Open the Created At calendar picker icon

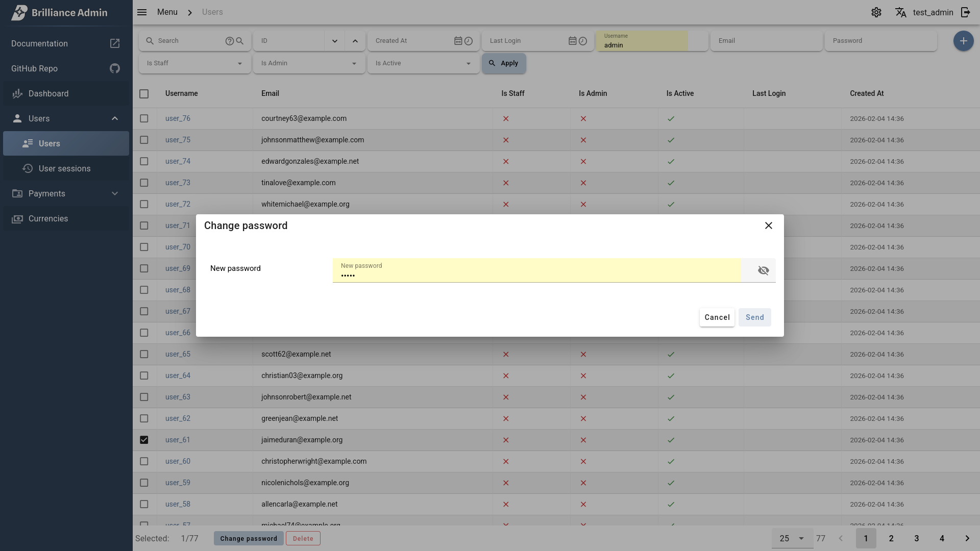pos(458,41)
